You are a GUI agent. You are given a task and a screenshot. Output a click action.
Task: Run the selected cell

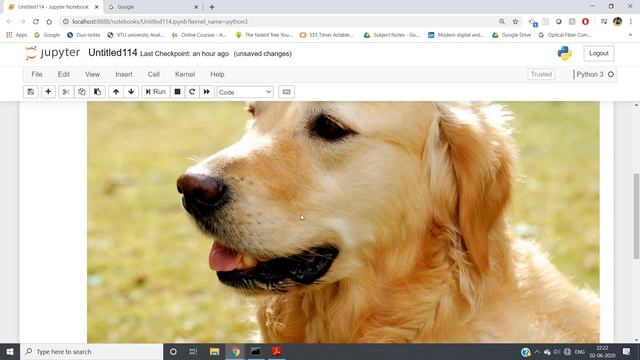156,92
